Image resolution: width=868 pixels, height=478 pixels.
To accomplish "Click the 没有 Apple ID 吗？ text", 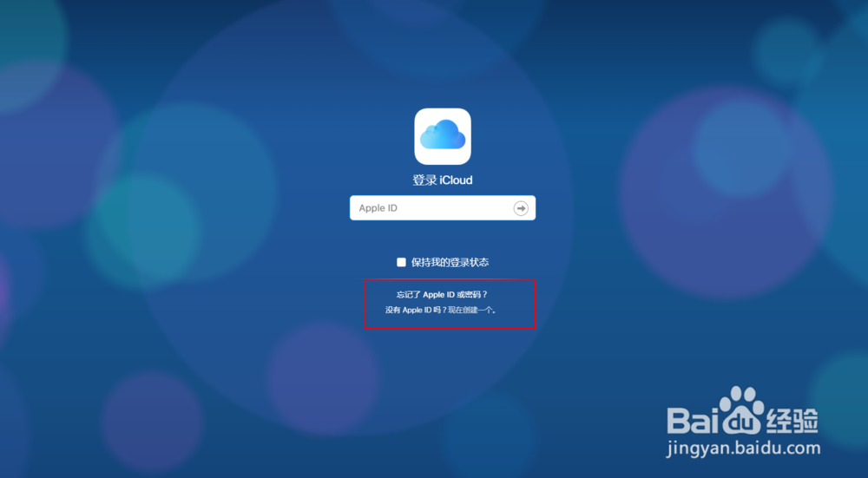I will [x=417, y=311].
